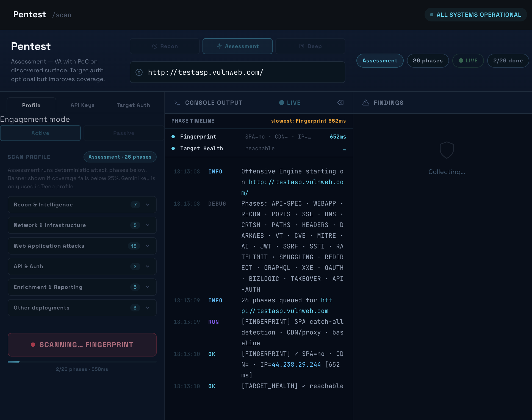
Task: Open the API Keys tab
Action: 82,105
